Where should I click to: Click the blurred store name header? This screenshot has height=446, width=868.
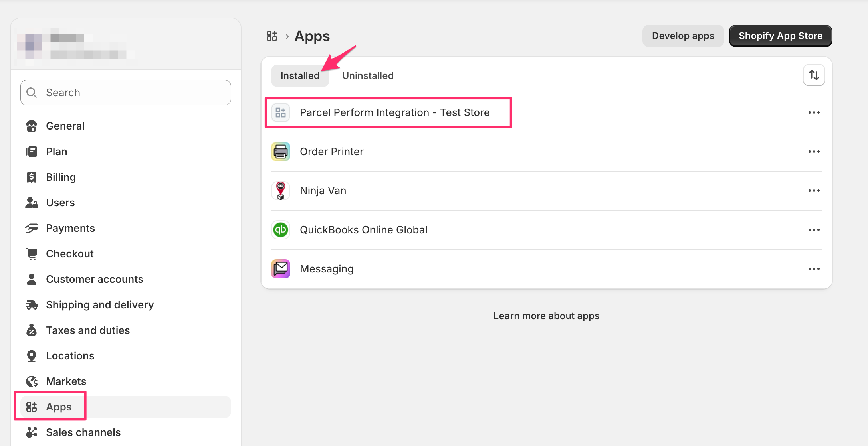(x=76, y=47)
